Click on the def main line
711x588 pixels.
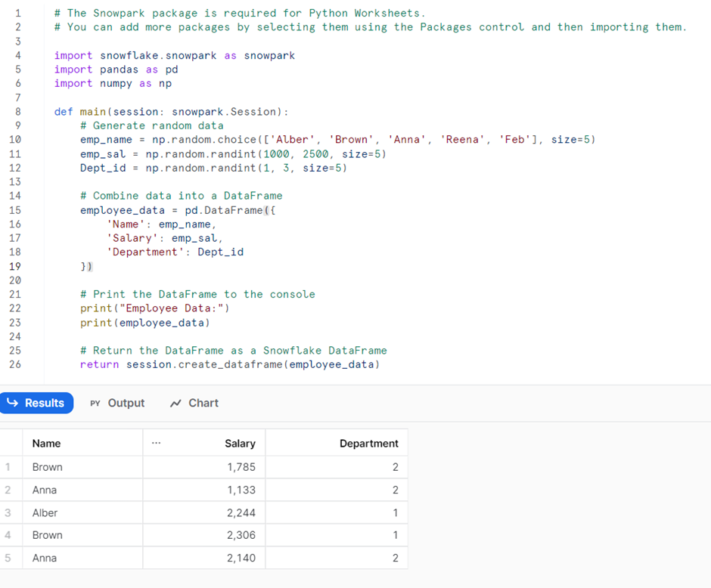[172, 111]
